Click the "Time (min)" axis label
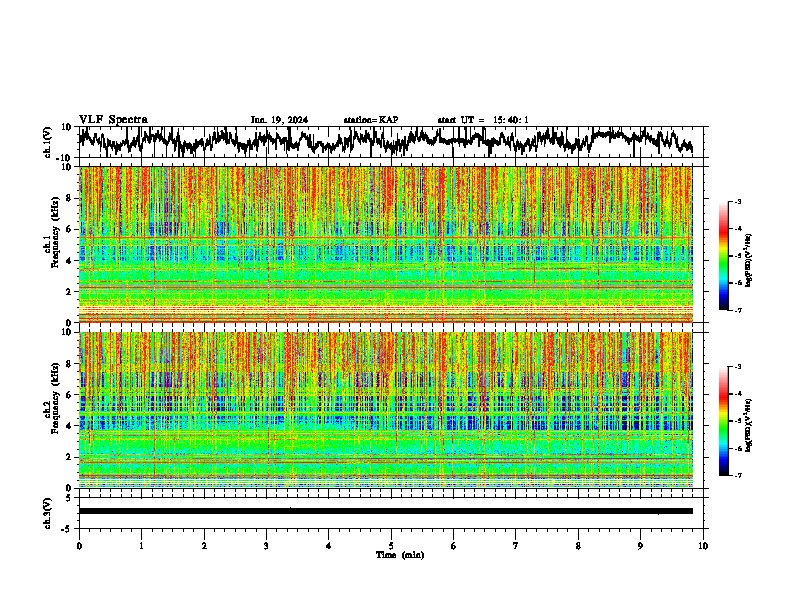Image resolution: width=792 pixels, height=612 pixels. click(400, 555)
